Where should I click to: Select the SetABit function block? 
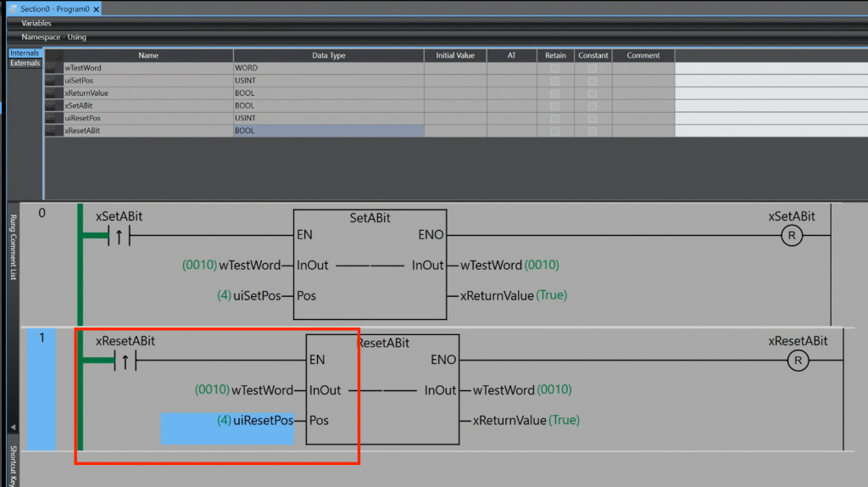(370, 265)
